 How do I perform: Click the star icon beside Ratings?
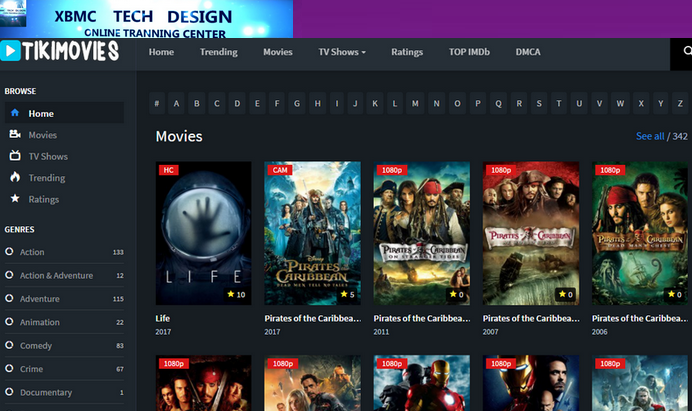pos(15,198)
